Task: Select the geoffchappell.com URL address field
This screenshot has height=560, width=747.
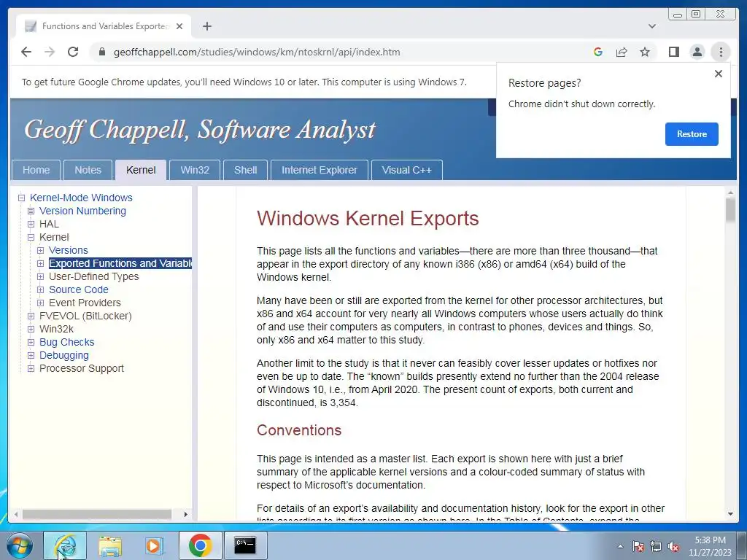Action: pos(257,52)
